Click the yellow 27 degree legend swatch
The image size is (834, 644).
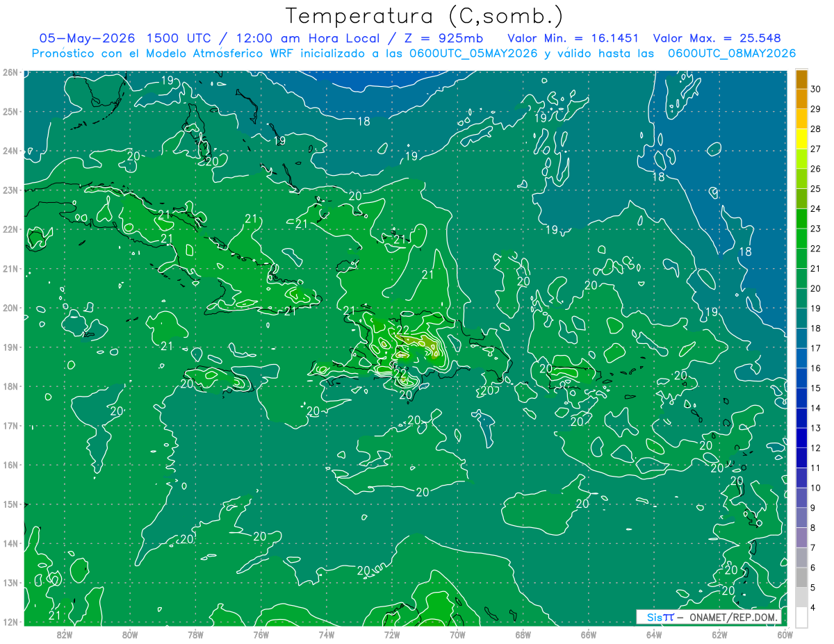801,140
